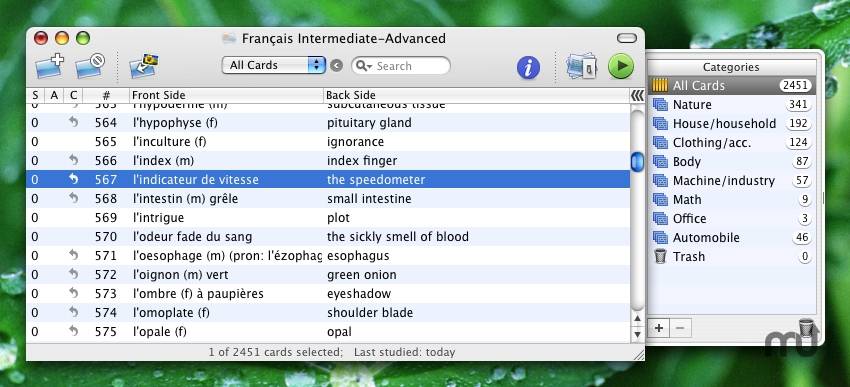Click the blue vertical scrollbar thumb
The width and height of the screenshot is (850, 387).
click(x=638, y=162)
